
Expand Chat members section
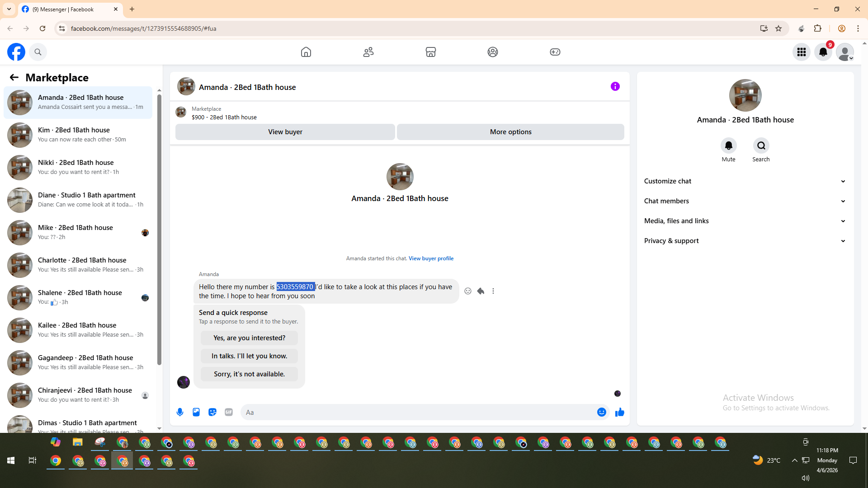pos(745,201)
